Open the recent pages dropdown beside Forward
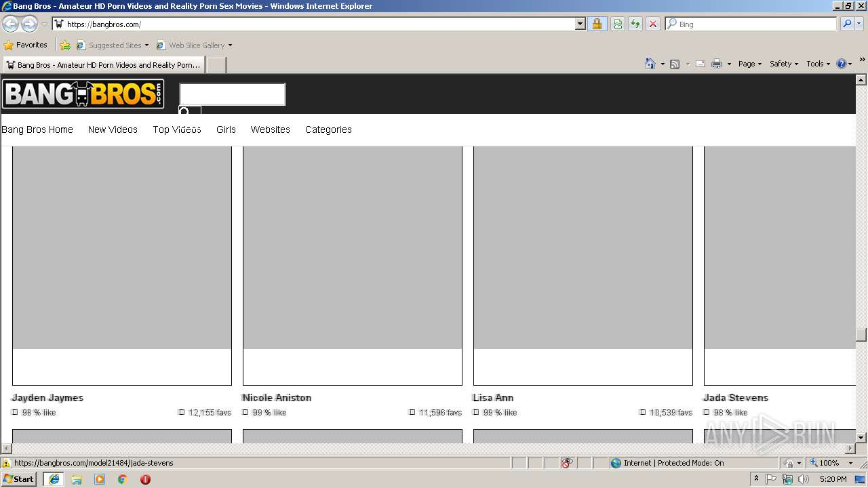 pos(44,24)
